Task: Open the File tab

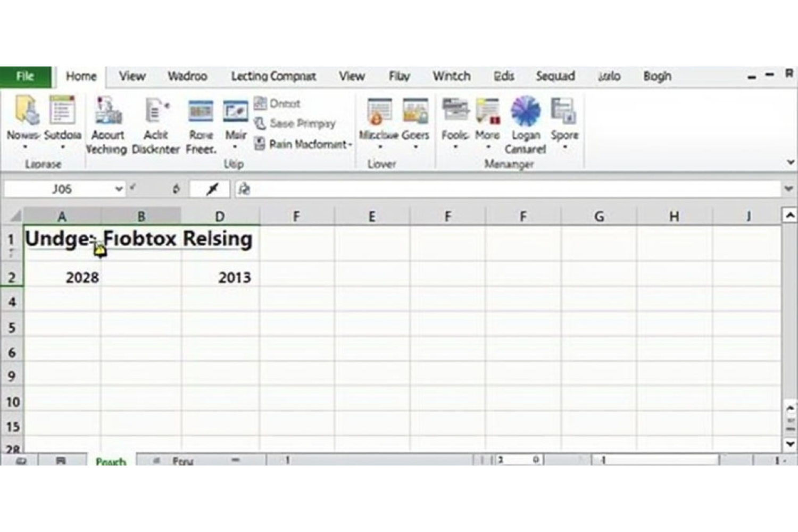Action: 25,77
